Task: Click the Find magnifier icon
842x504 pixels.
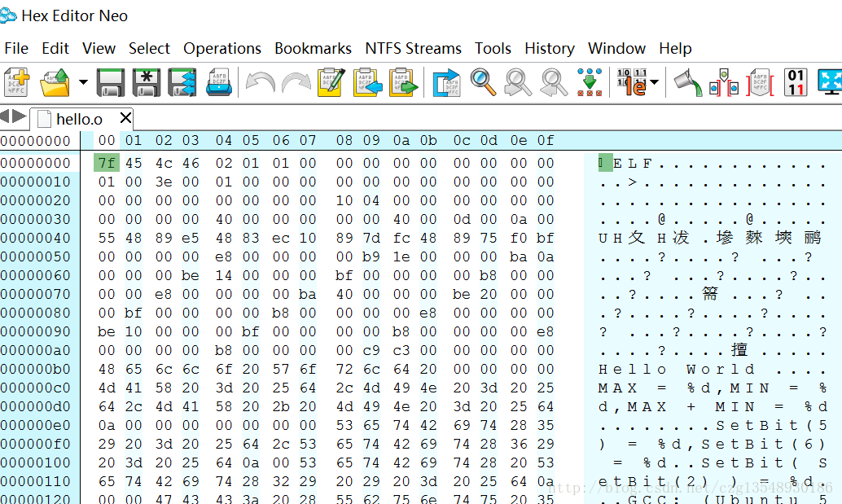Action: pyautogui.click(x=483, y=82)
